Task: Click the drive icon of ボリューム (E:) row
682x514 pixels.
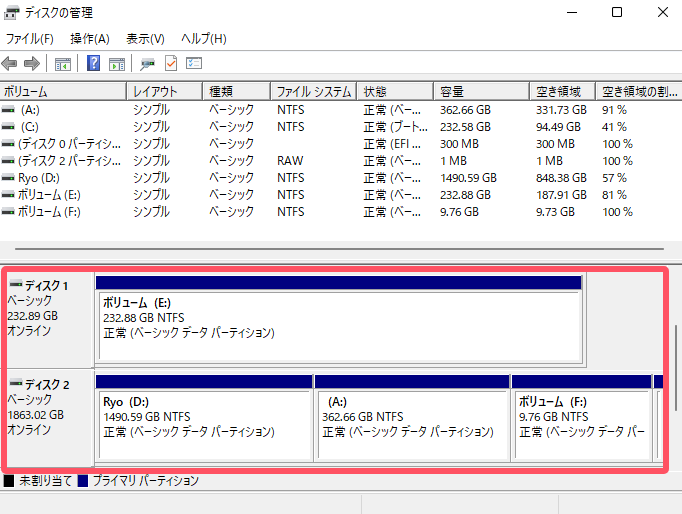Action: [x=8, y=195]
